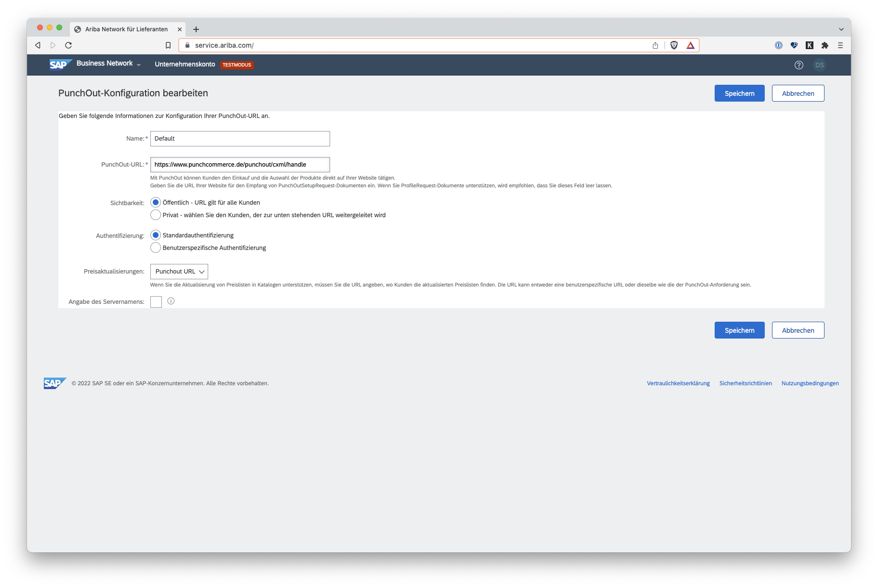Click the Servernamens info icon
Screen dimensions: 878x588
coord(171,301)
